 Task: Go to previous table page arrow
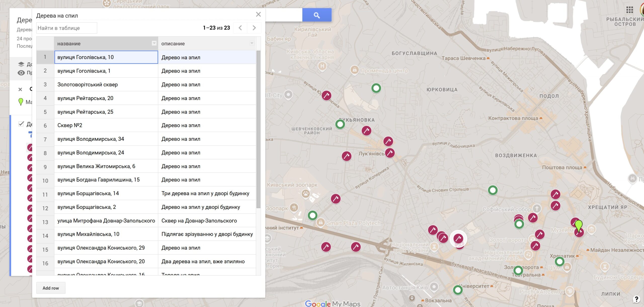click(240, 28)
